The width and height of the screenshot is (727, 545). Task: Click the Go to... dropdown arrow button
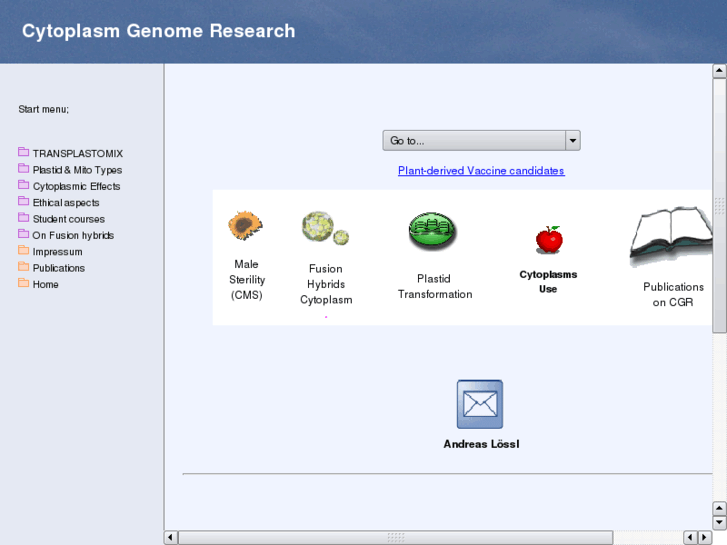[x=572, y=141]
